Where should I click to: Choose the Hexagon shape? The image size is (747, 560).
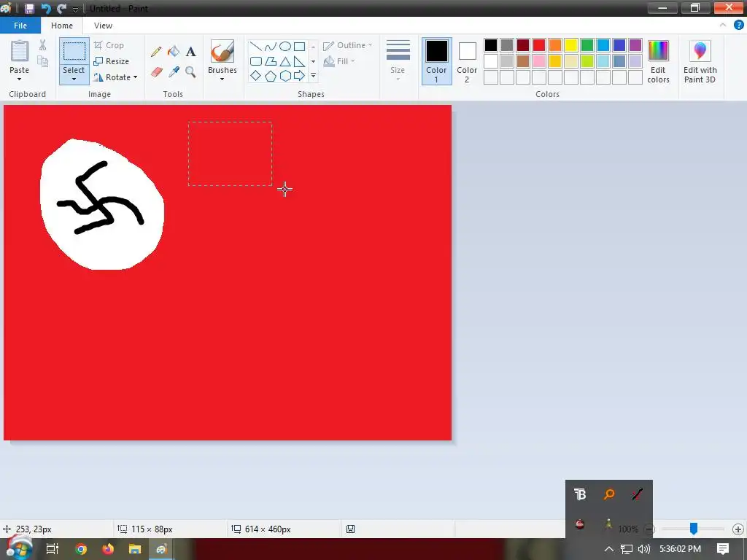point(285,76)
